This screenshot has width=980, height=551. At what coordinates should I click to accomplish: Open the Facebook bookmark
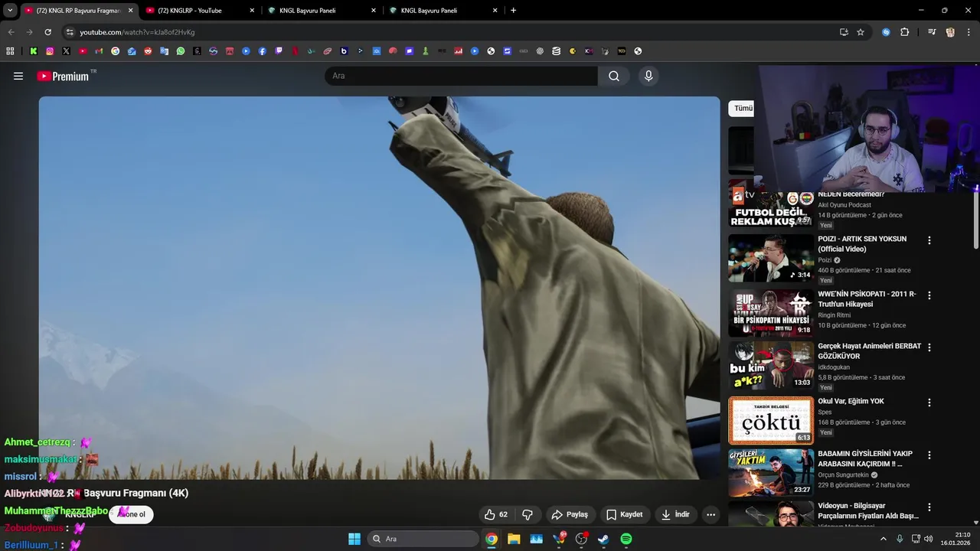point(262,51)
